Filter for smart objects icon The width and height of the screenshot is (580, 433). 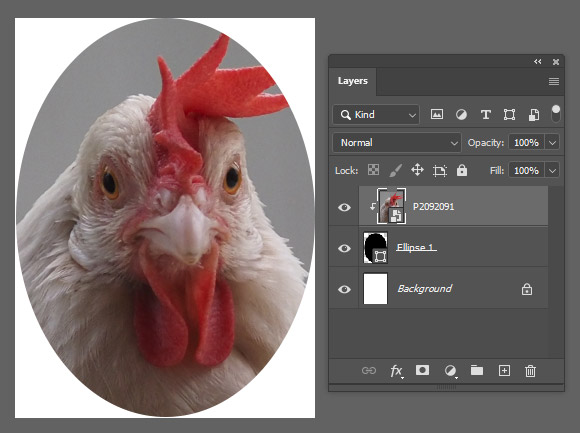click(533, 115)
